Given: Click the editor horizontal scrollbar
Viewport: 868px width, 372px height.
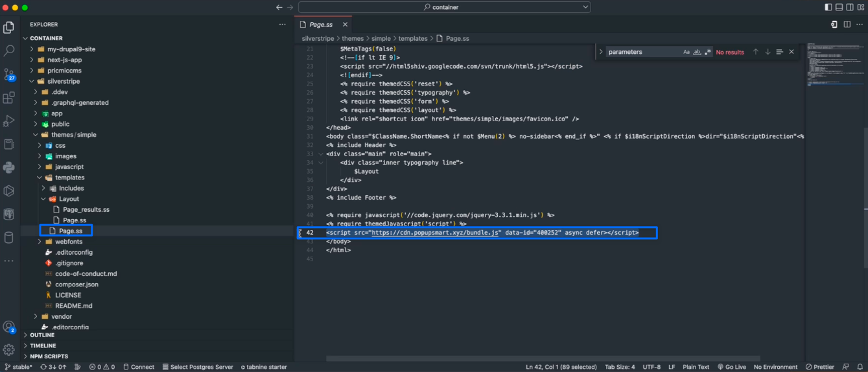Looking at the screenshot, I should (543, 358).
